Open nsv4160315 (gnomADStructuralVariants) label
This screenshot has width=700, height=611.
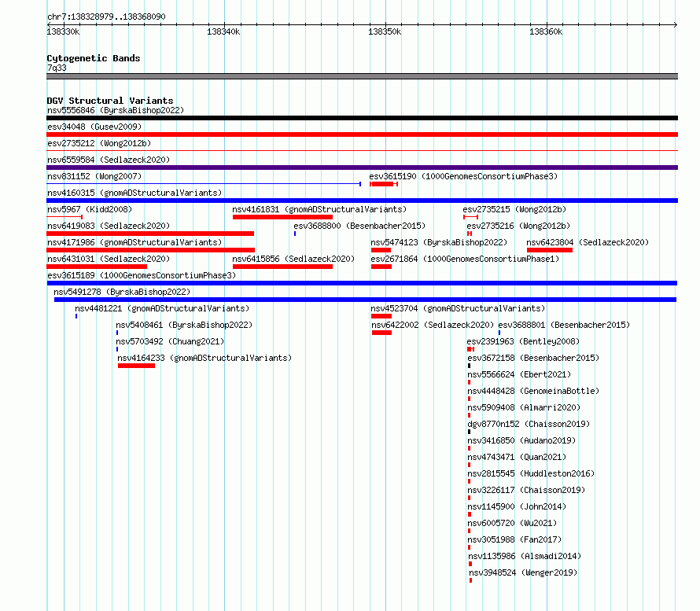(134, 193)
